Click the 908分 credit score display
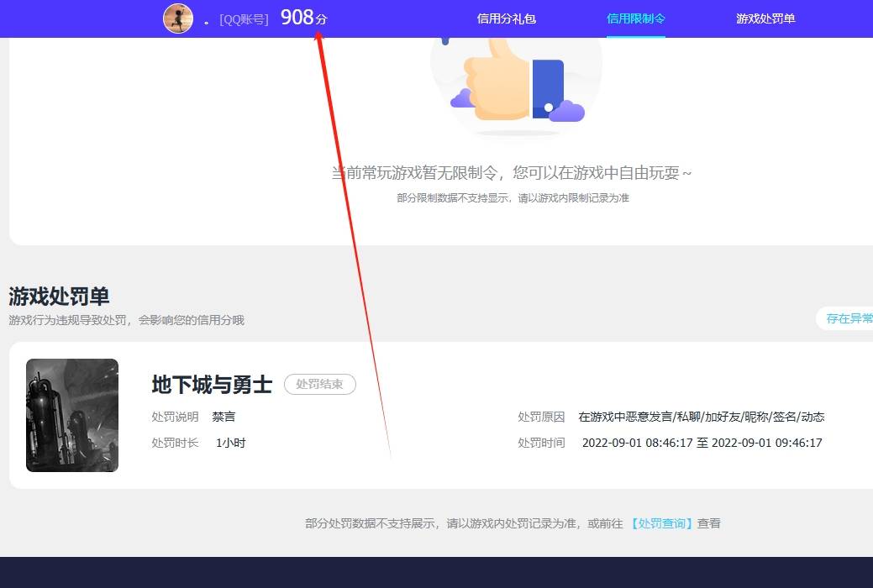 302,16
